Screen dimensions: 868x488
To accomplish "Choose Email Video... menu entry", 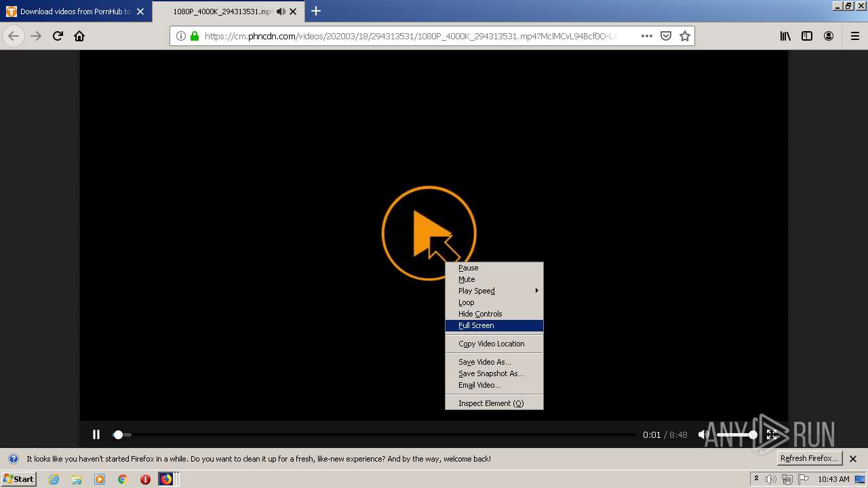I will pyautogui.click(x=494, y=385).
